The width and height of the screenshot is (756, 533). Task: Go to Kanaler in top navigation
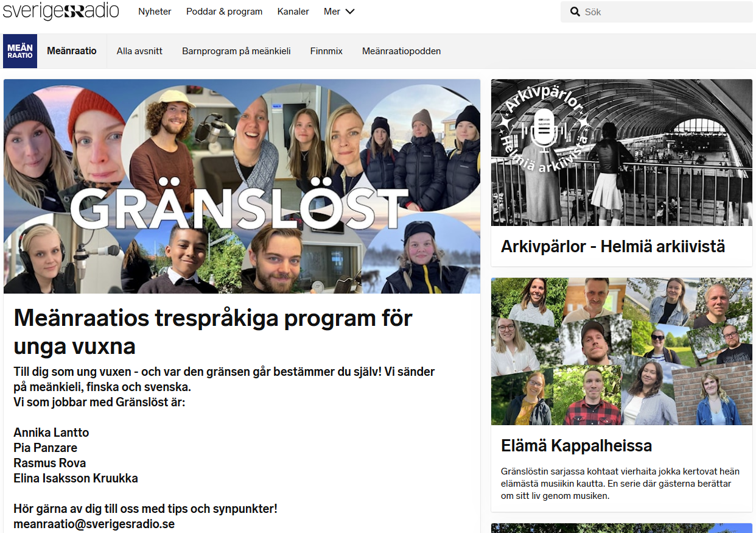point(293,12)
